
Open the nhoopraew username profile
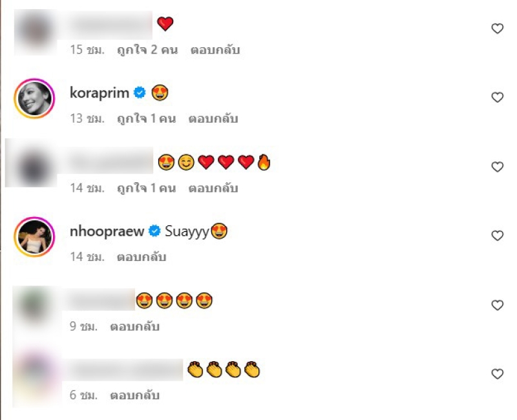pos(107,231)
